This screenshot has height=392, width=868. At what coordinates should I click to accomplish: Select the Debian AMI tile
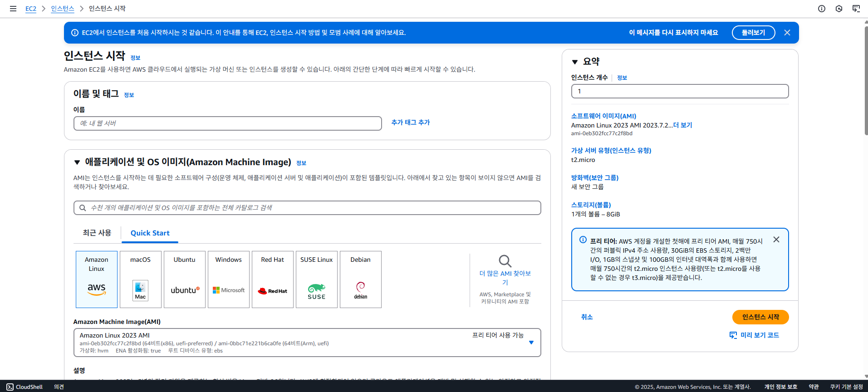click(x=361, y=279)
